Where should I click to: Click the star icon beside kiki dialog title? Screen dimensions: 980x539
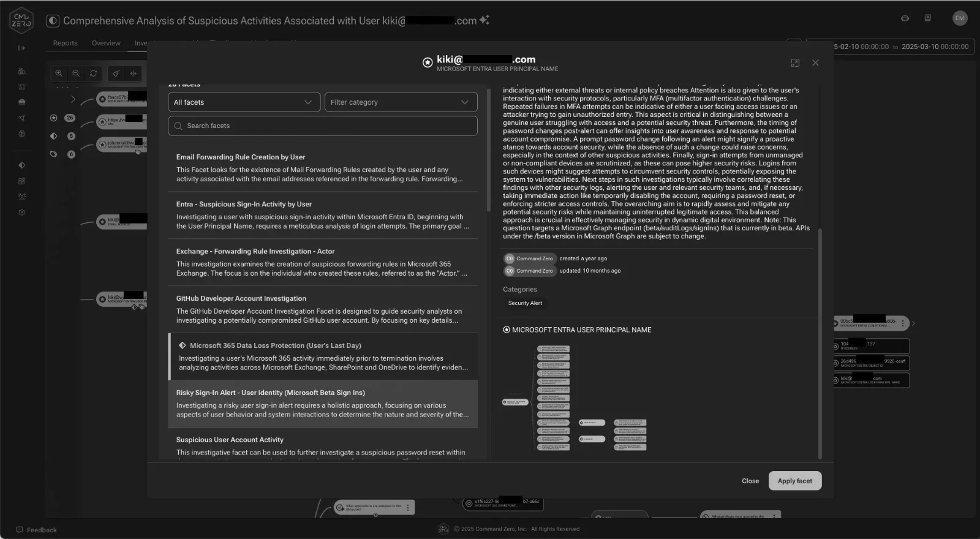[x=428, y=62]
